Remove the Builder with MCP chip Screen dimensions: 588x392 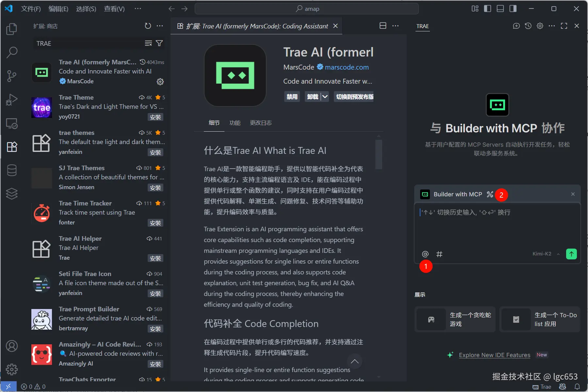pos(573,194)
